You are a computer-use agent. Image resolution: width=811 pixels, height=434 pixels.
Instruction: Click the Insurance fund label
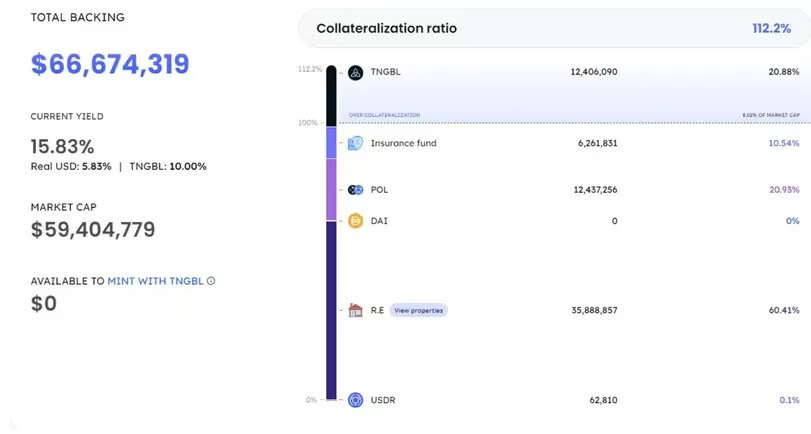403,143
